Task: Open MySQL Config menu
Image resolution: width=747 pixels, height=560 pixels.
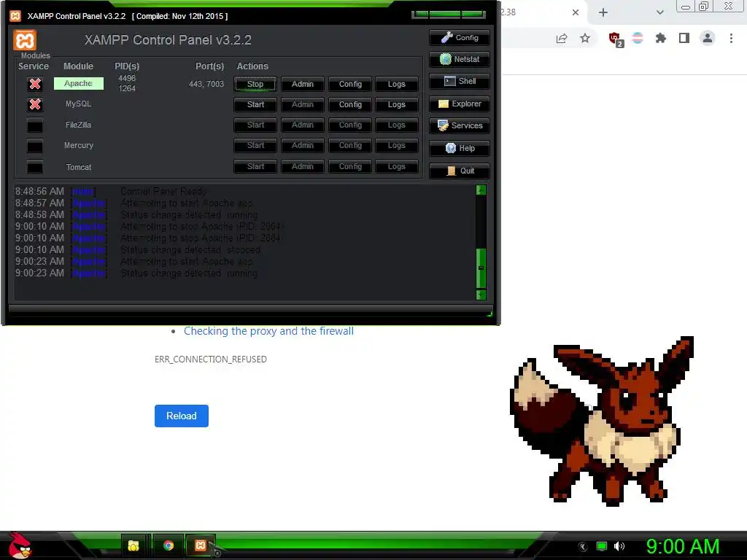Action: coord(350,105)
